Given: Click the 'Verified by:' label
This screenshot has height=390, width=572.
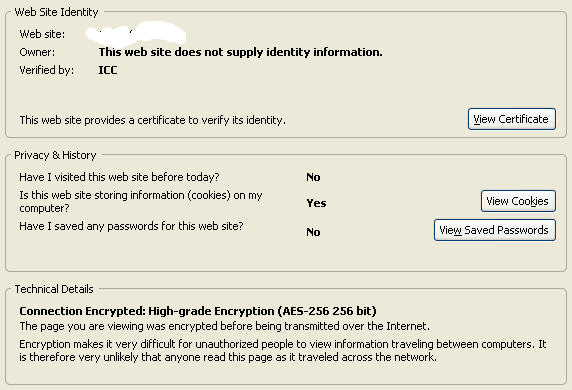Looking at the screenshot, I should click(47, 70).
